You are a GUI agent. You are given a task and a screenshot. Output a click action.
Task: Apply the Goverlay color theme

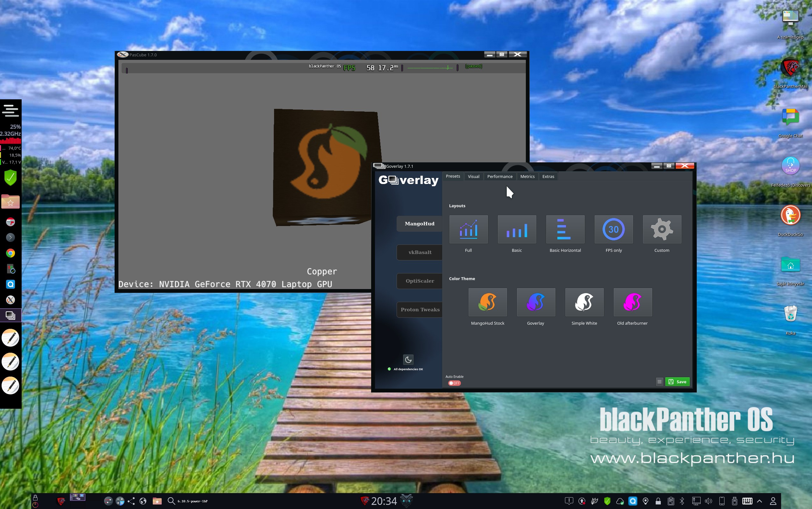pyautogui.click(x=536, y=302)
